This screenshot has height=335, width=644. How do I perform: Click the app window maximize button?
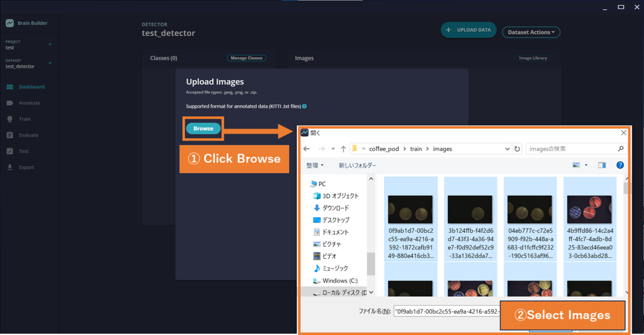621,7
